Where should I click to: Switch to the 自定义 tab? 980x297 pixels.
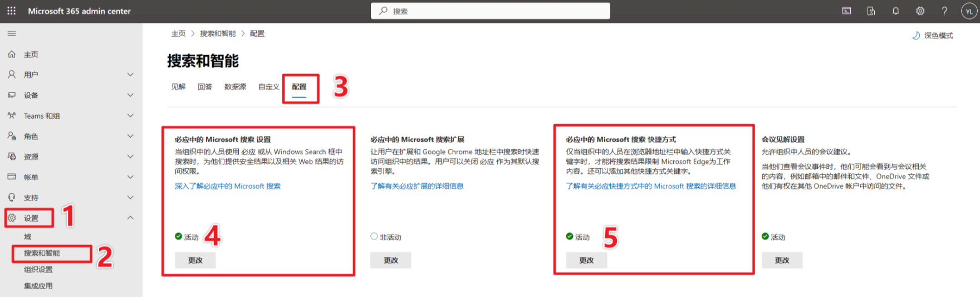coord(268,87)
